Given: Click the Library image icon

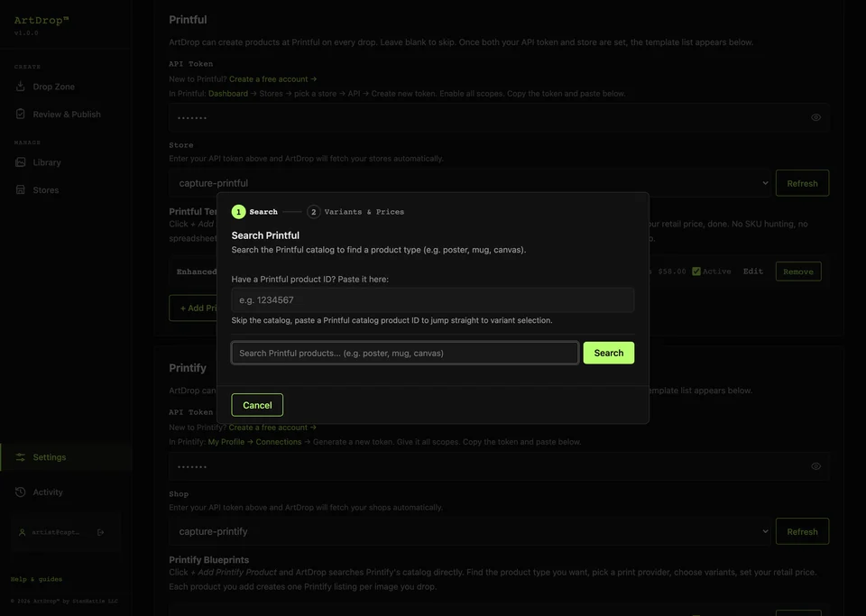Looking at the screenshot, I should [x=21, y=162].
